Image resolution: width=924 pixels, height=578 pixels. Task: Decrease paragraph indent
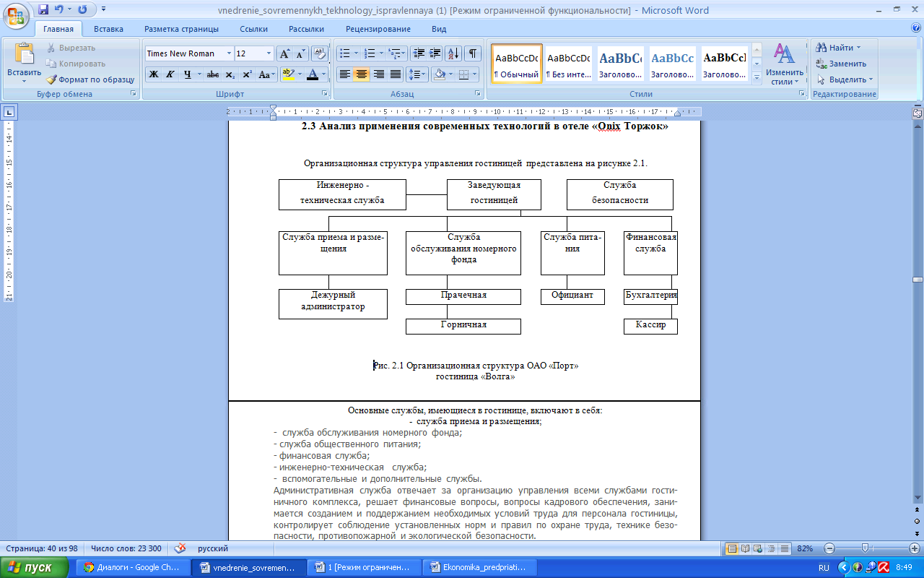click(419, 53)
